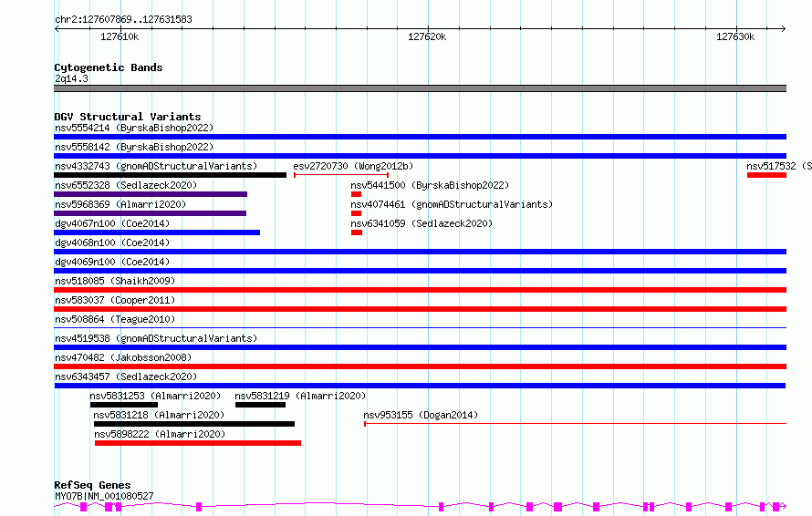Select the nsv6343457 blue variant bar

coord(420,386)
